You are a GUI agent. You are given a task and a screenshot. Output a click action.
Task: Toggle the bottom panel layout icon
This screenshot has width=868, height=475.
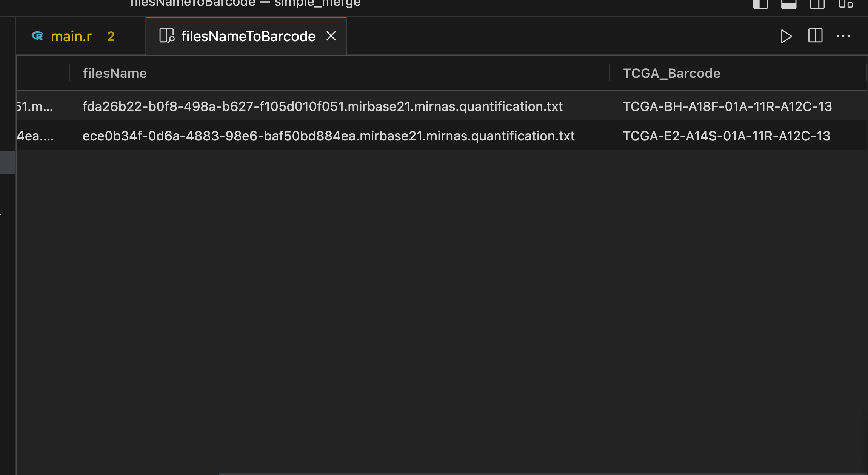tap(789, 4)
